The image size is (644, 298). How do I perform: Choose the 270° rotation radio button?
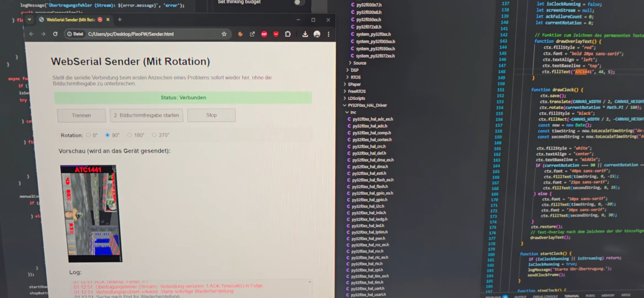pos(154,135)
